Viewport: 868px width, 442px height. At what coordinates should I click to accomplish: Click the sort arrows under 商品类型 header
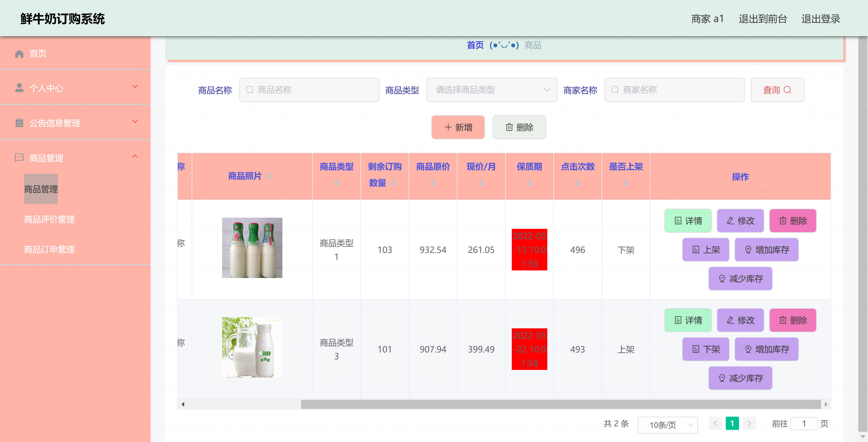click(x=336, y=183)
